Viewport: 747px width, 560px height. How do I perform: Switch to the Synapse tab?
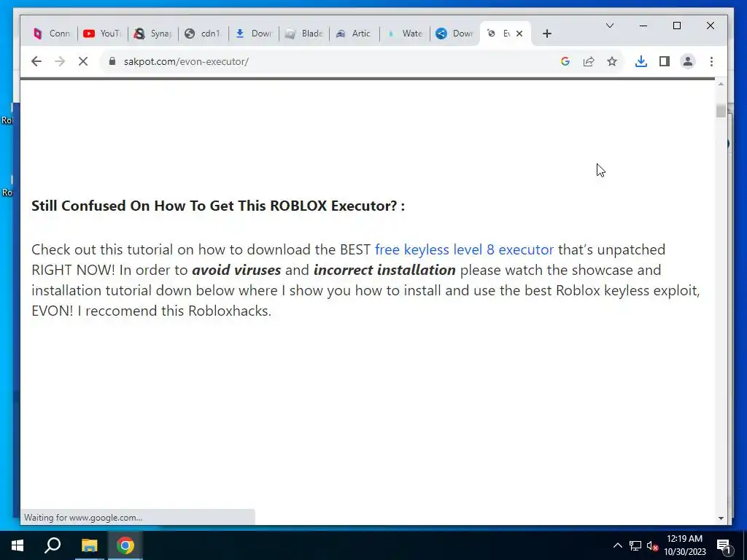tap(153, 34)
